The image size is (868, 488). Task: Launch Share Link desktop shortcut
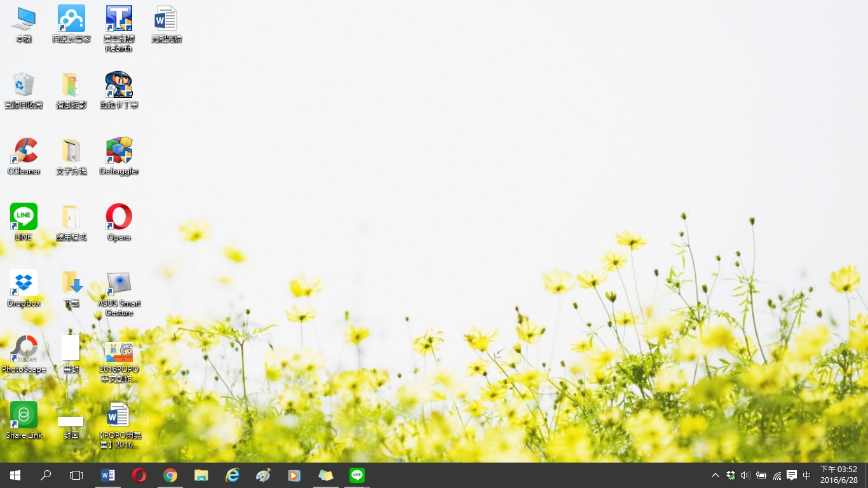[x=24, y=421]
